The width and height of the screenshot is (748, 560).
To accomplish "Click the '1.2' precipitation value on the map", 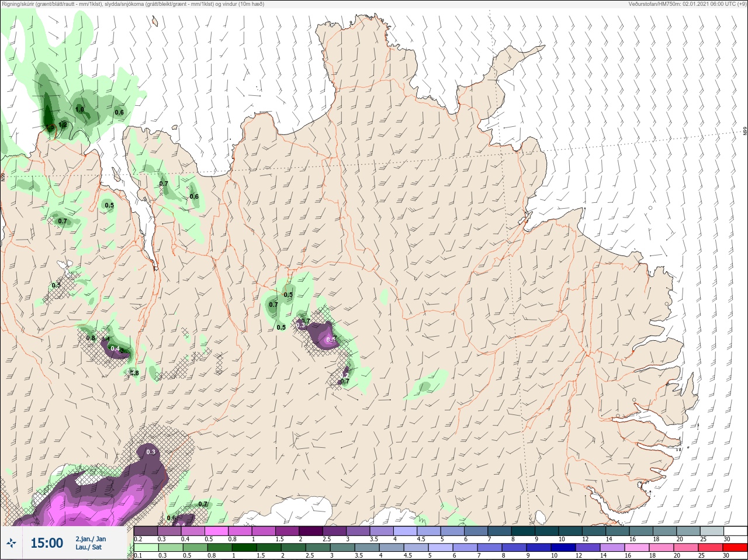I will [x=63, y=125].
